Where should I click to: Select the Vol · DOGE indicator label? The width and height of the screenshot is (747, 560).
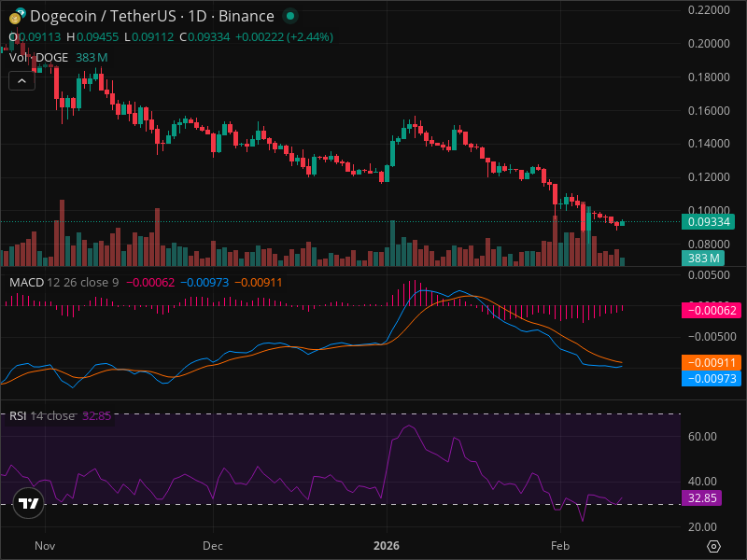pyautogui.click(x=38, y=58)
